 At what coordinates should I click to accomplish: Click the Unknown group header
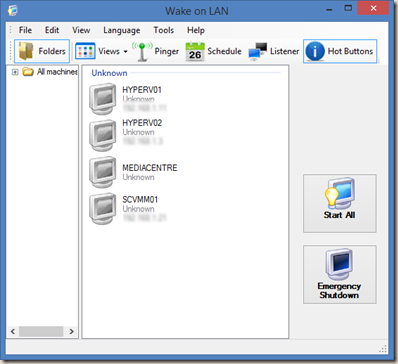tap(109, 73)
